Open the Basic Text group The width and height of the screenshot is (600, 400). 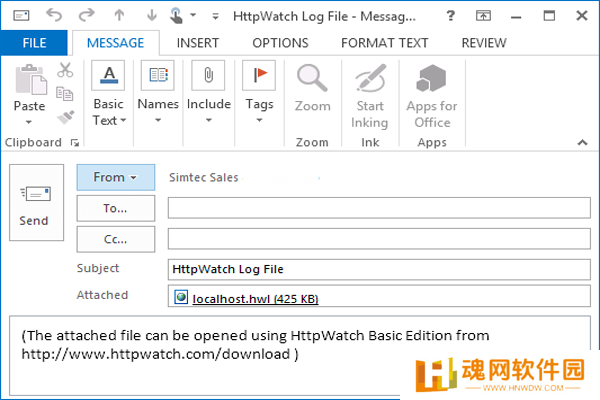click(109, 94)
